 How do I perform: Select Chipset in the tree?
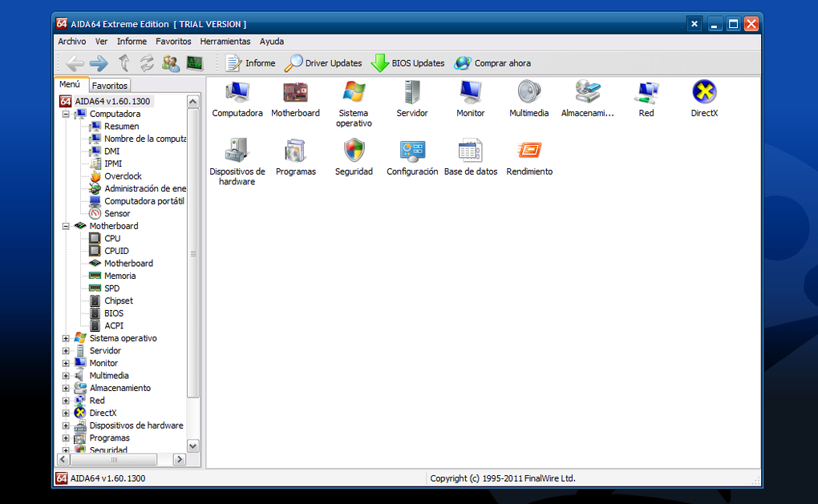(x=119, y=300)
